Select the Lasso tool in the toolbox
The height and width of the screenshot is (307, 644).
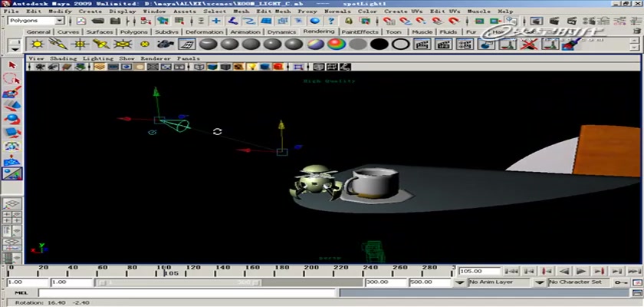tap(11, 79)
